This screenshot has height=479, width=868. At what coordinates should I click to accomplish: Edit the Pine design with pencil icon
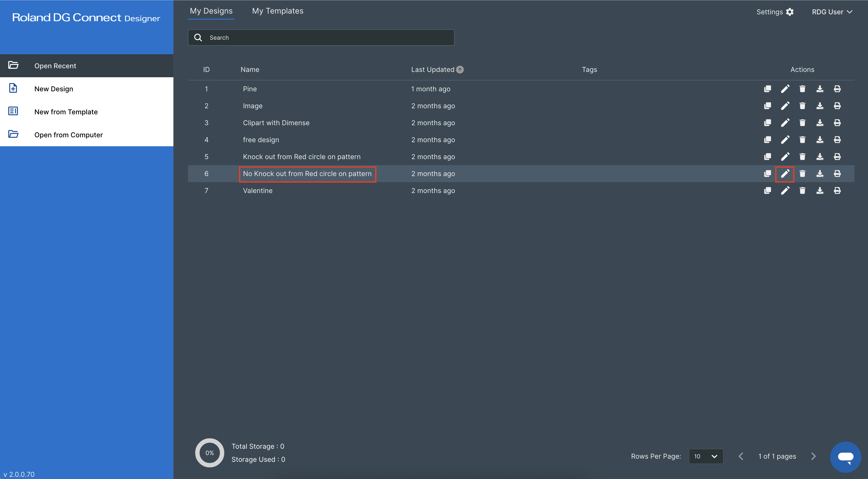click(x=785, y=89)
